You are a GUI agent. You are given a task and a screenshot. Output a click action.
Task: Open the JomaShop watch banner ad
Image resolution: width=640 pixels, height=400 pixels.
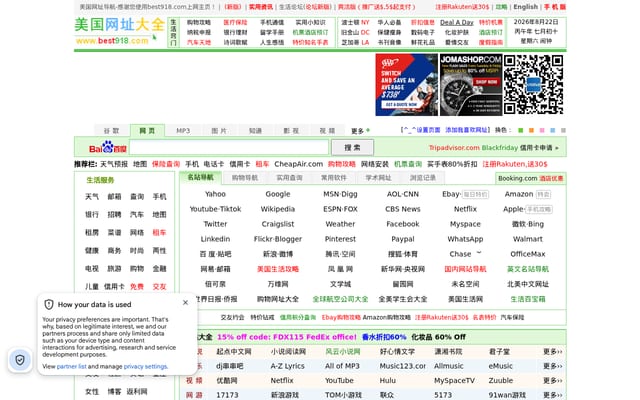click(x=471, y=85)
